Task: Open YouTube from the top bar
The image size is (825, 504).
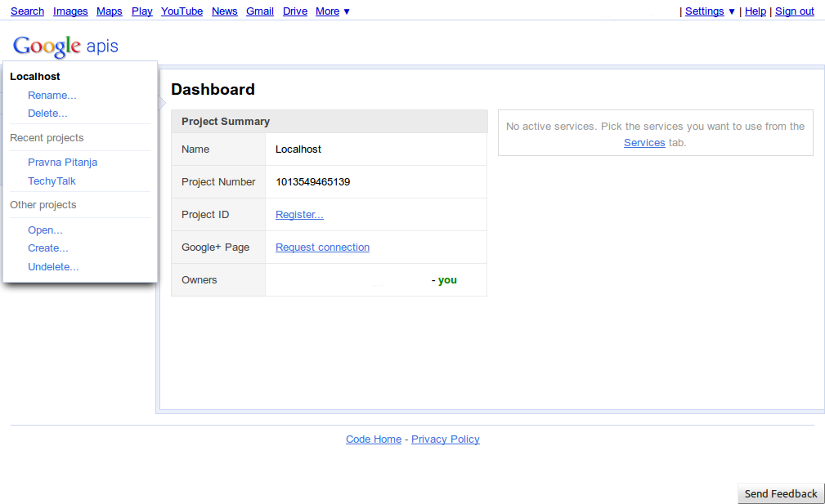Action: (182, 11)
